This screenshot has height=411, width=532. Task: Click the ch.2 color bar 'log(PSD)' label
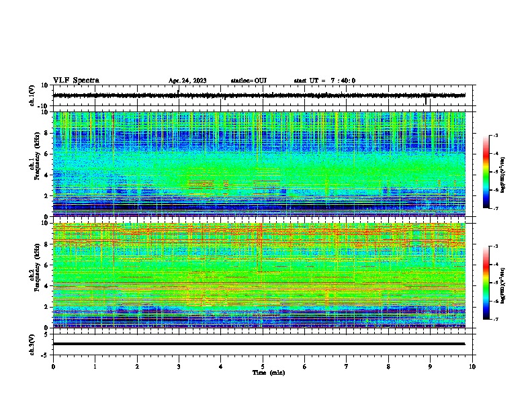tap(503, 285)
